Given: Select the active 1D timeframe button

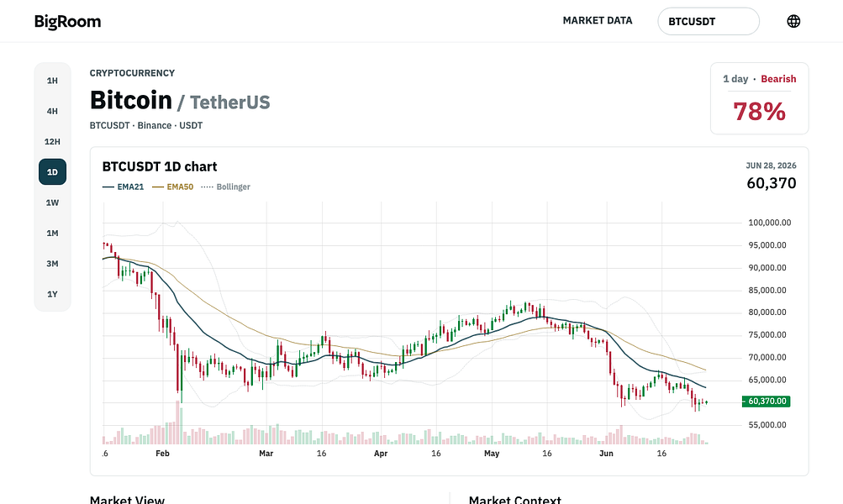Looking at the screenshot, I should (52, 172).
